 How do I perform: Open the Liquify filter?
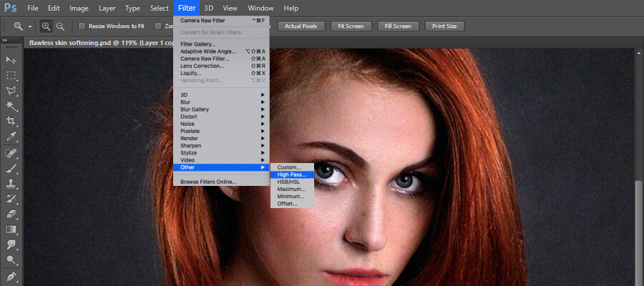click(x=221, y=73)
